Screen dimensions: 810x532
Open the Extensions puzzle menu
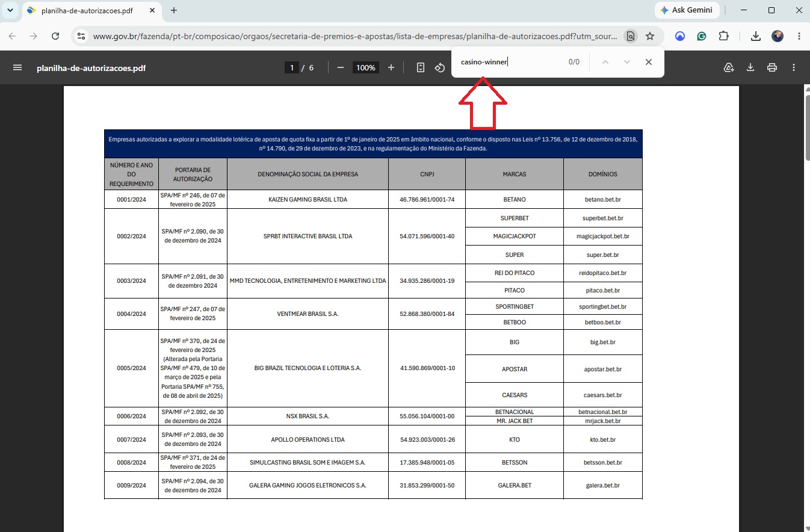click(724, 36)
